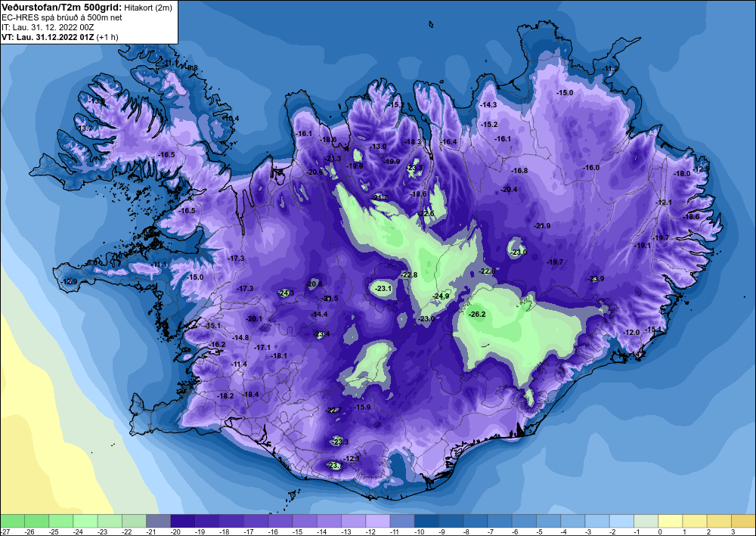Click the -14.4 temperature label
This screenshot has width=756, height=536.
pyautogui.click(x=319, y=314)
